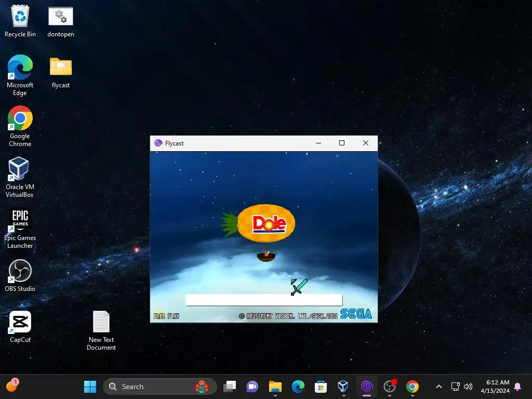Open the Recycle Bin desktop icon

[20, 21]
